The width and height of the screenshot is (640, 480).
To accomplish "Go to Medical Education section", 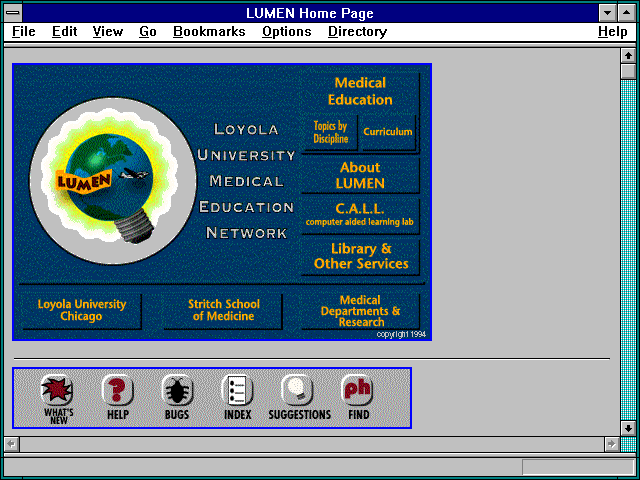I will pyautogui.click(x=360, y=91).
